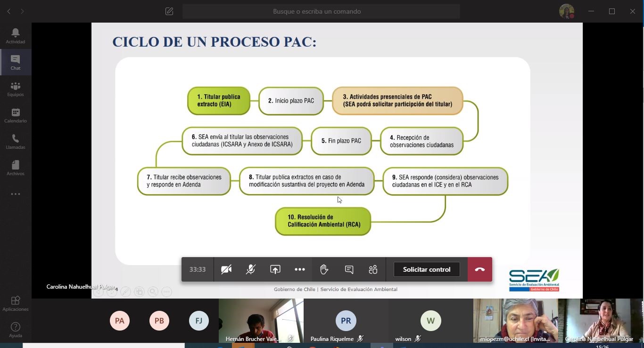Open Archivos in the sidebar

pos(16,168)
